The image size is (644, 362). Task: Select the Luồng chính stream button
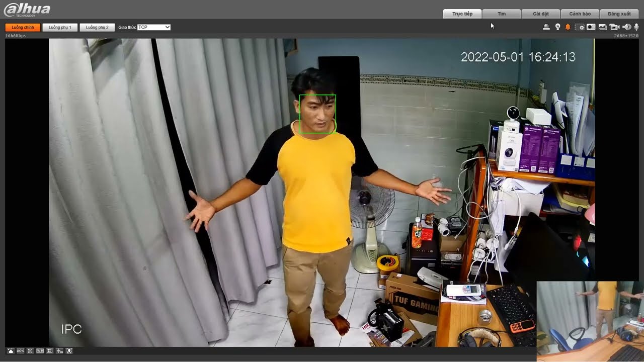click(x=23, y=27)
